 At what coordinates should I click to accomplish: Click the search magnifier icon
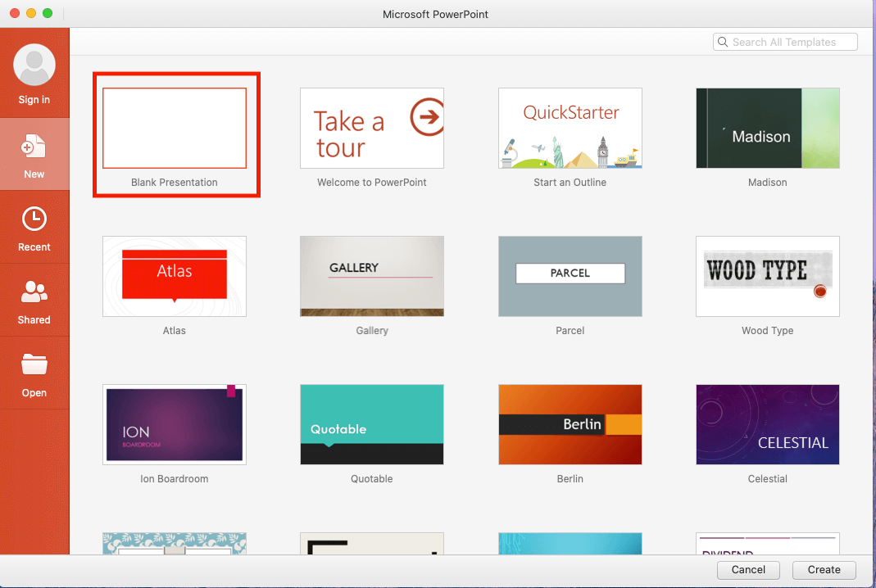(x=723, y=42)
